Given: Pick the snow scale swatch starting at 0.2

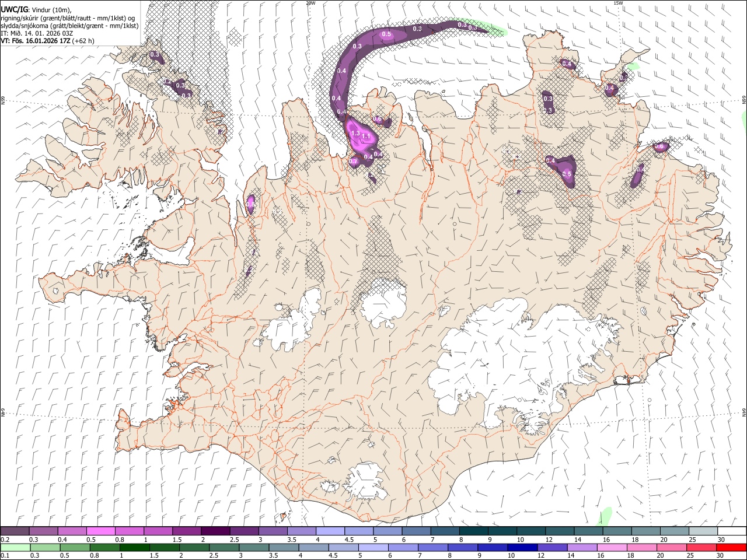Looking at the screenshot, I should (x=15, y=531).
